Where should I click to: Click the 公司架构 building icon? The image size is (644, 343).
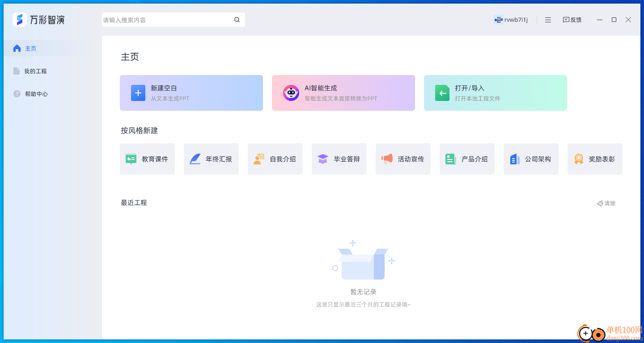(515, 159)
